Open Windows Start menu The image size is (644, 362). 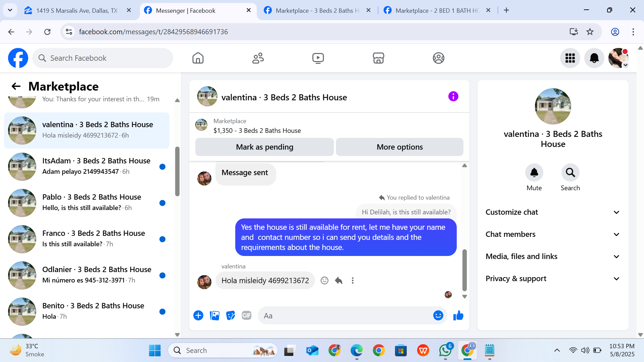pyautogui.click(x=155, y=351)
